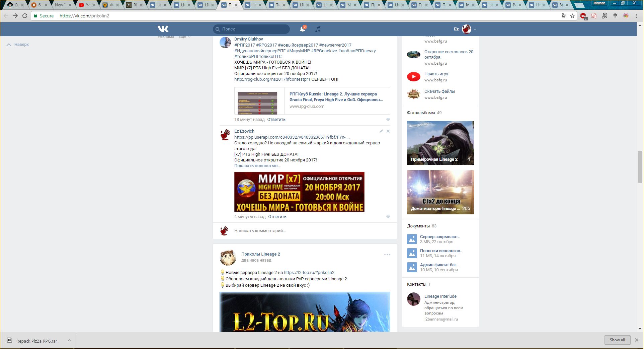Expand options for Repack PizZa RPG.rar download
644x349 pixels.
click(x=69, y=341)
